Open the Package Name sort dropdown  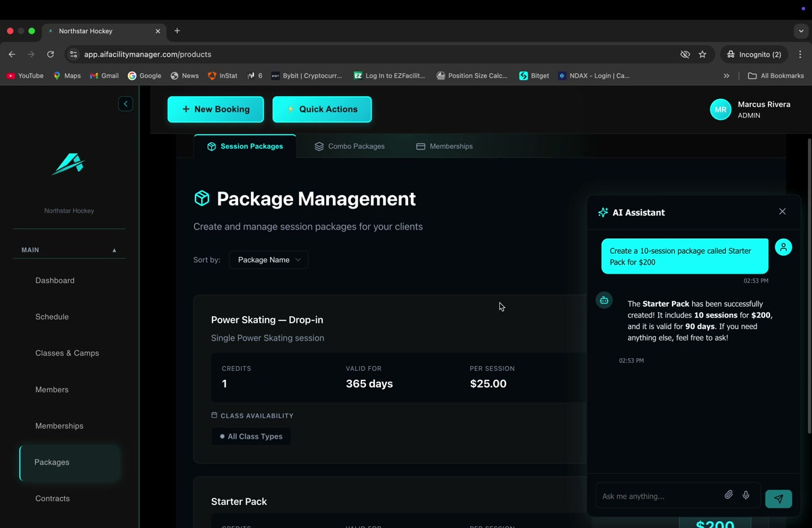[268, 259]
